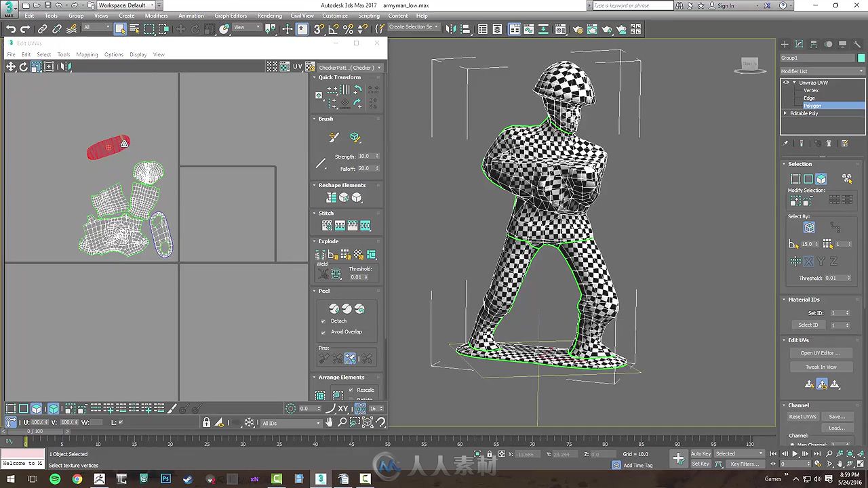Toggle polygon sub-object mode in UV editor bottom bar
This screenshot has height=488, width=868.
pos(36,409)
